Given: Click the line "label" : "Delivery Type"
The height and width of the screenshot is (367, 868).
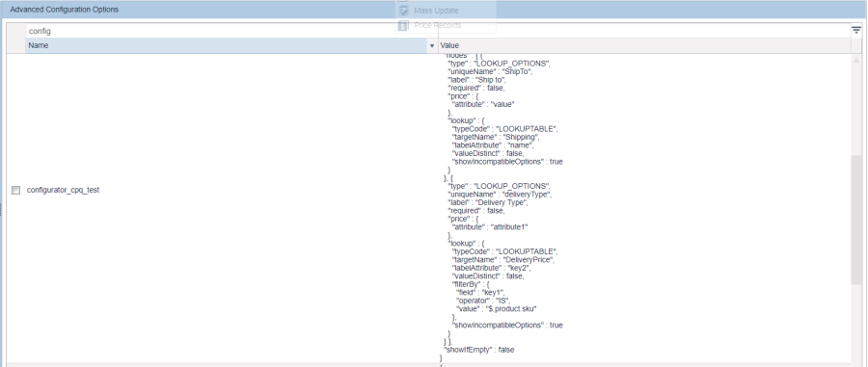Looking at the screenshot, I should point(488,202).
